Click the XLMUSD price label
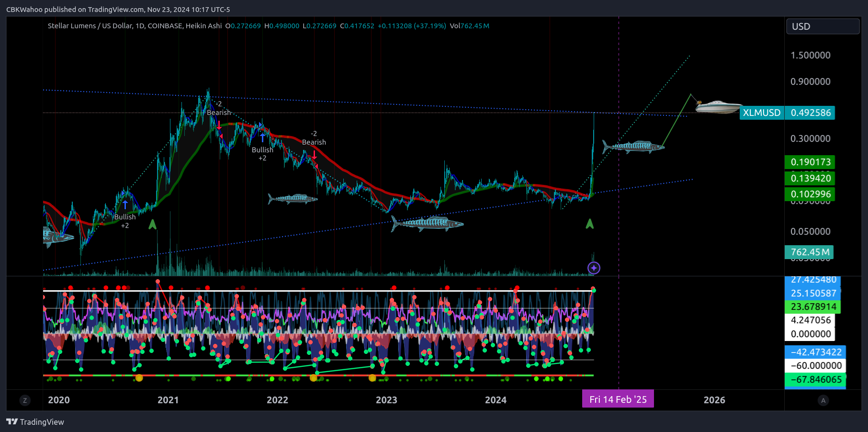Image resolution: width=868 pixels, height=432 pixels. (762, 113)
